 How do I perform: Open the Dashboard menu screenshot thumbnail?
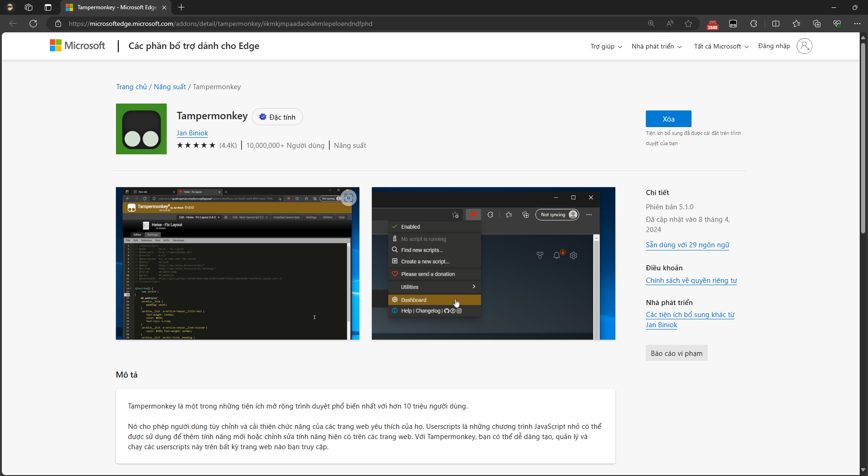click(493, 263)
